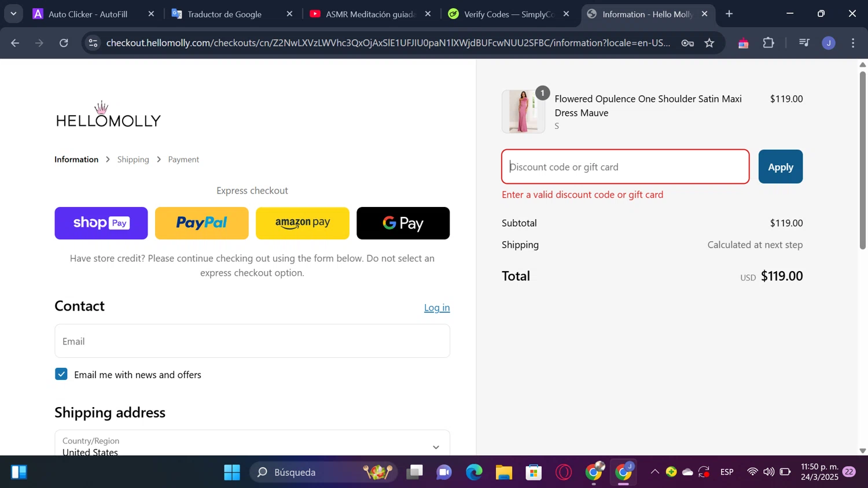Click the Information breadcrumb

tap(76, 160)
